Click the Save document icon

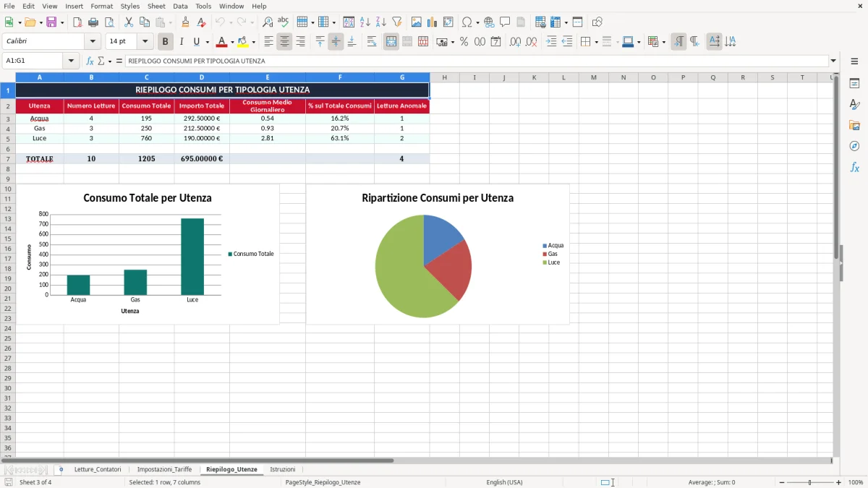pyautogui.click(x=51, y=22)
